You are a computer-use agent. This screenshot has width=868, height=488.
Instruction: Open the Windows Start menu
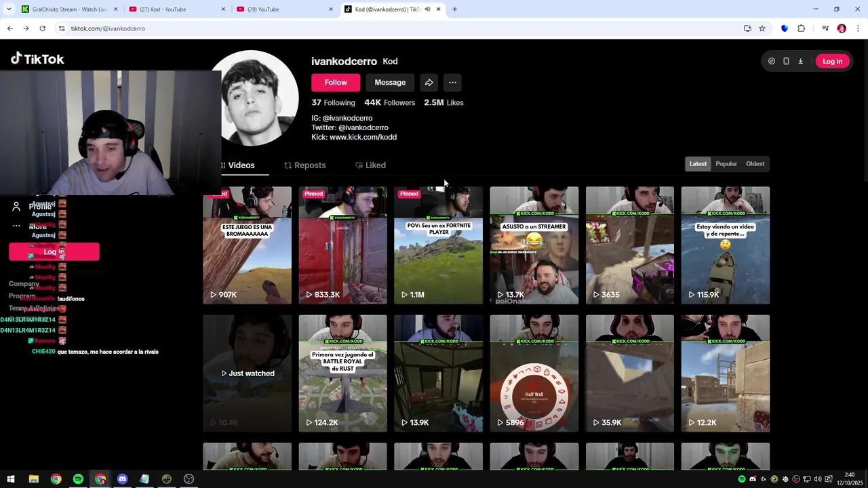pos(11,479)
